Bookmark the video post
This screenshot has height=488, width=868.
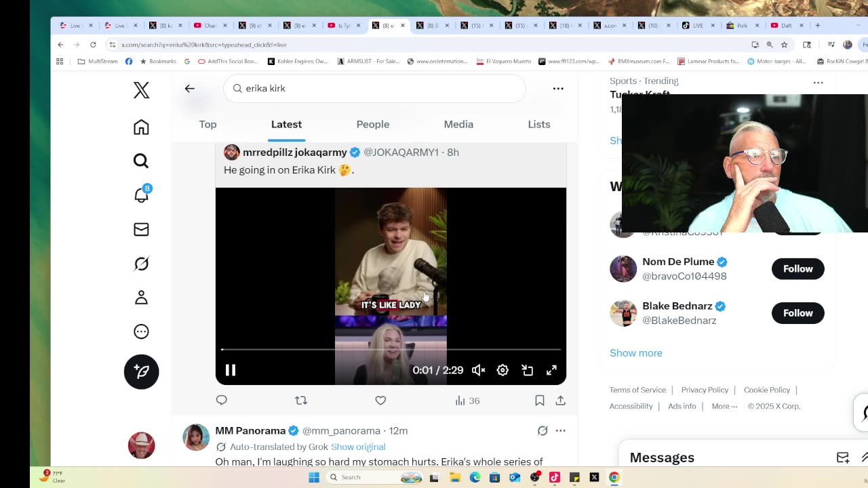coord(540,401)
